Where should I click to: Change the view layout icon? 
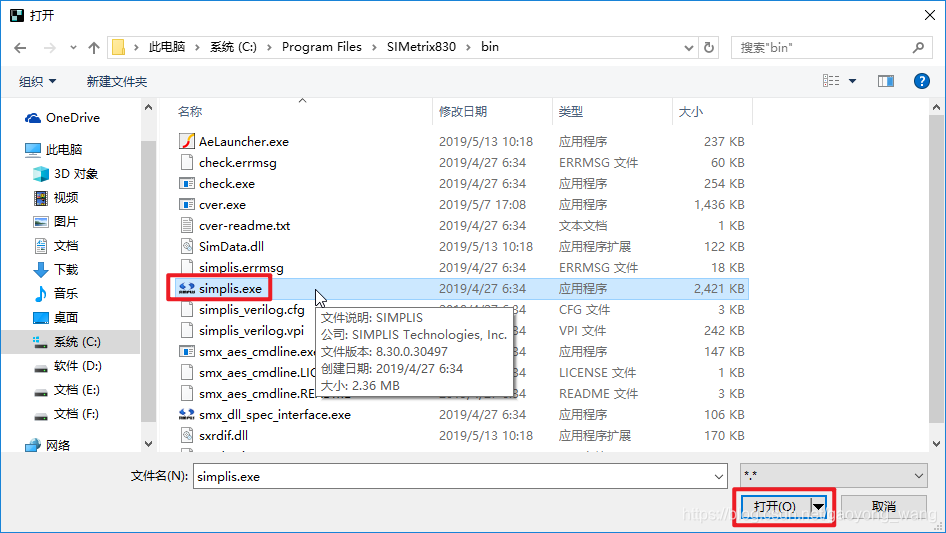pyautogui.click(x=831, y=81)
